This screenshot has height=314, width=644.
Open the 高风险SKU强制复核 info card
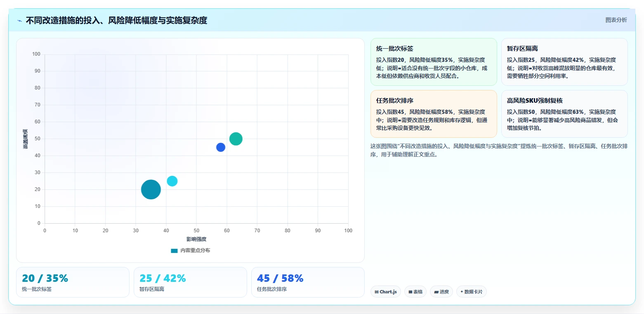pos(564,114)
